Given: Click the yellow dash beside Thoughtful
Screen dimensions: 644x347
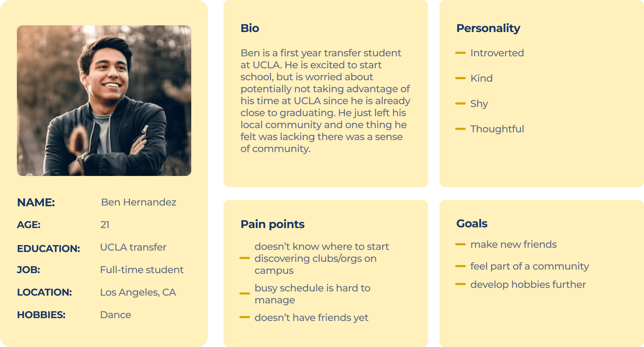Looking at the screenshot, I should point(460,129).
